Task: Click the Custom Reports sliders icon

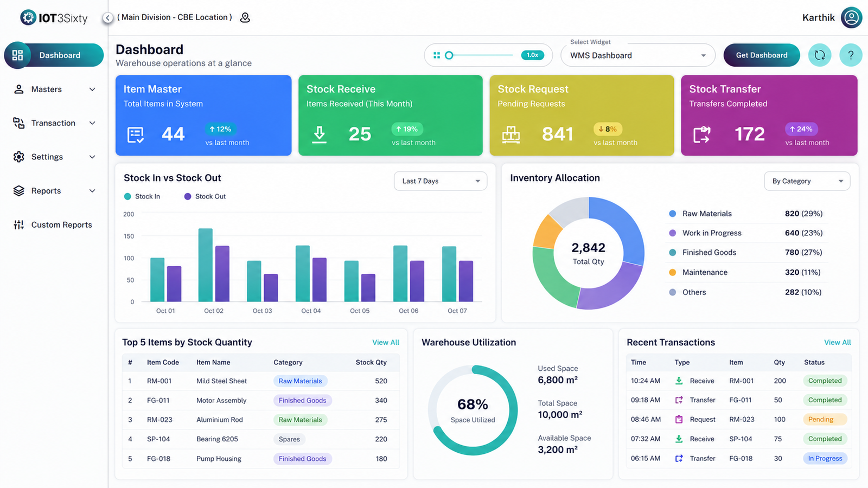Action: click(x=19, y=224)
